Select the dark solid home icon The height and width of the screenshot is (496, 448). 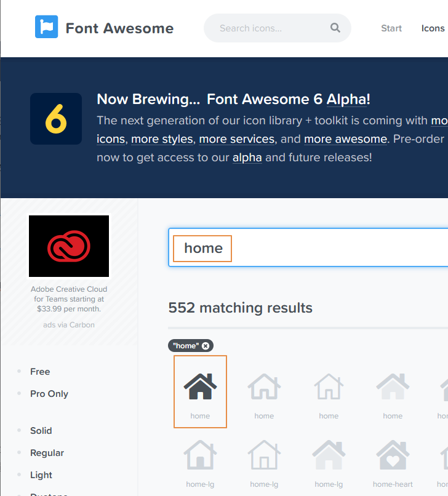coord(200,386)
